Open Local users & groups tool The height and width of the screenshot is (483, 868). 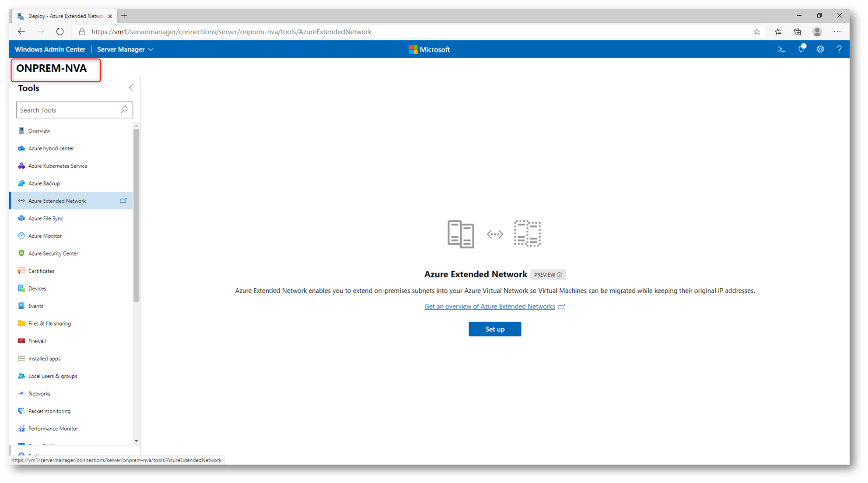pos(71,376)
